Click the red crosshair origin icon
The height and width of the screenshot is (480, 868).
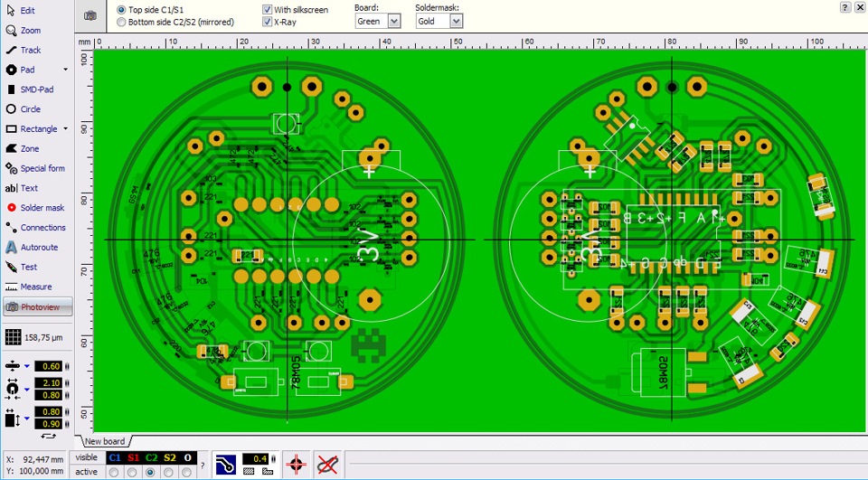tap(296, 464)
